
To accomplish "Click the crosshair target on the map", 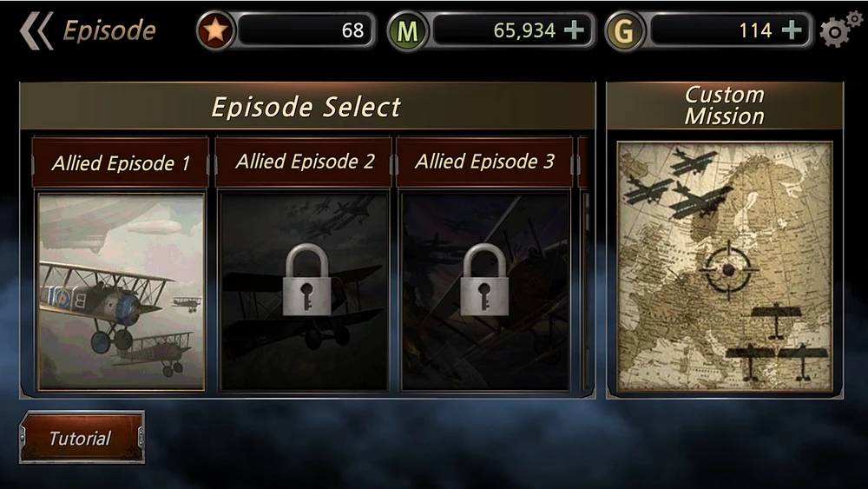I will [x=728, y=270].
